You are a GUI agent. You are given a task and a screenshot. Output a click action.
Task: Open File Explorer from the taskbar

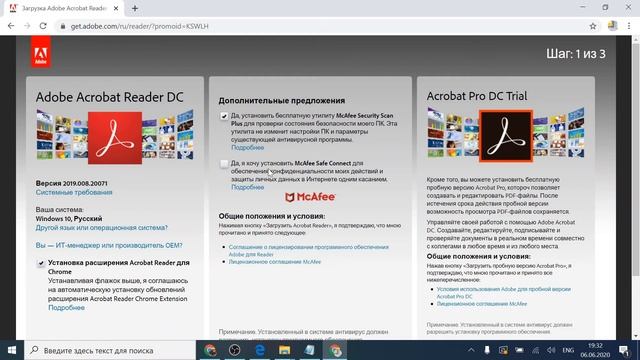284,350
